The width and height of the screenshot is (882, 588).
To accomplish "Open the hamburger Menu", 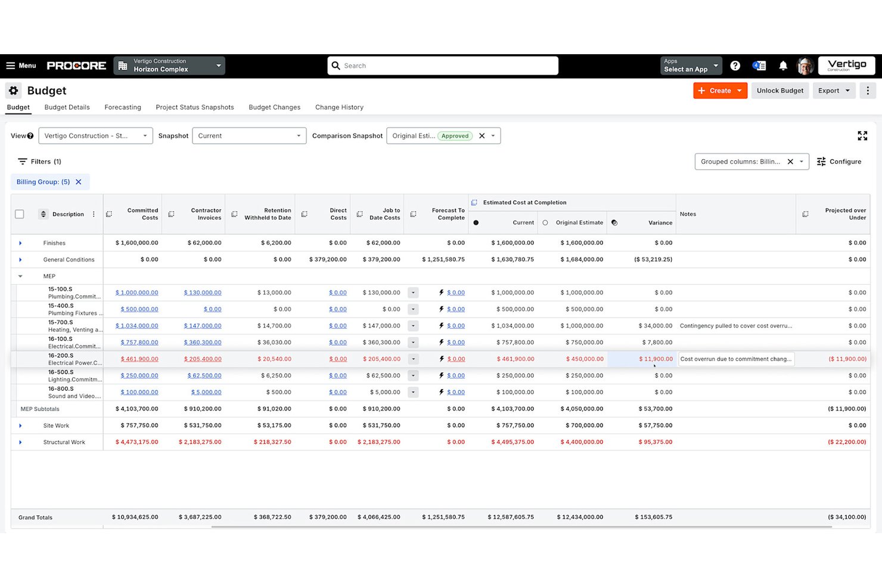I will tap(21, 66).
